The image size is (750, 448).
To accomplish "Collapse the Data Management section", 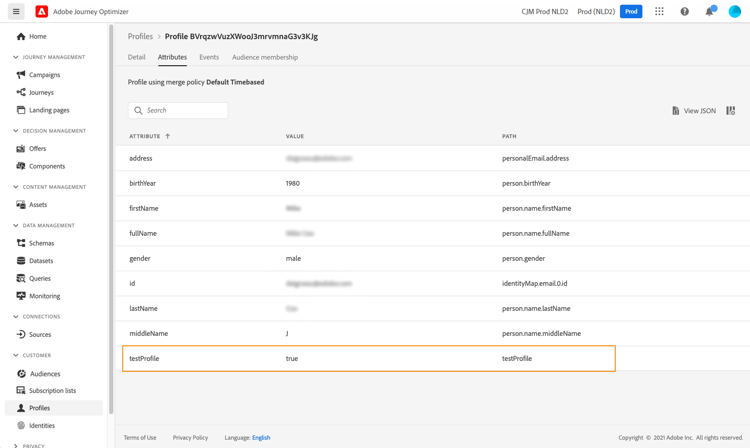I will 16,226.
